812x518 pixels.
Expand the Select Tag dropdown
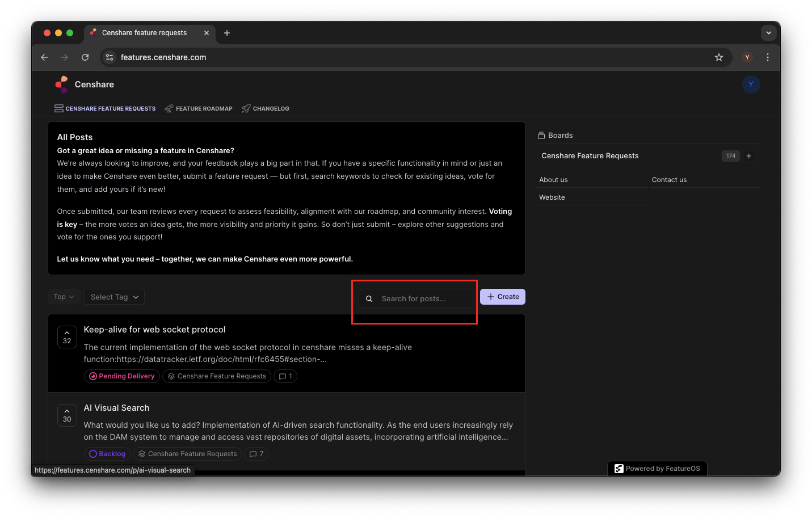click(113, 296)
